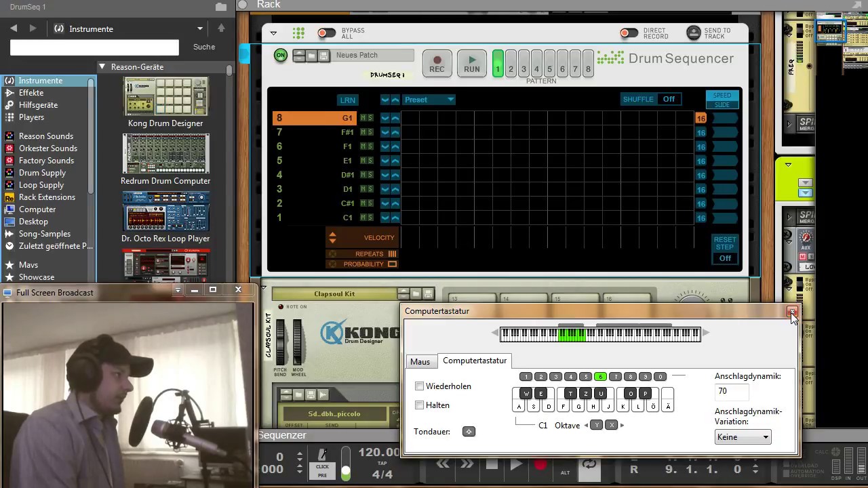Viewport: 868px width, 488px height.
Task: Click the X octave up key
Action: [611, 425]
